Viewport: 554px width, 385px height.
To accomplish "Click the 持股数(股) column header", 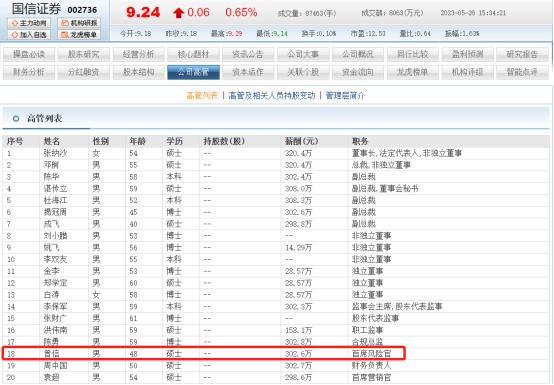I will [x=224, y=141].
